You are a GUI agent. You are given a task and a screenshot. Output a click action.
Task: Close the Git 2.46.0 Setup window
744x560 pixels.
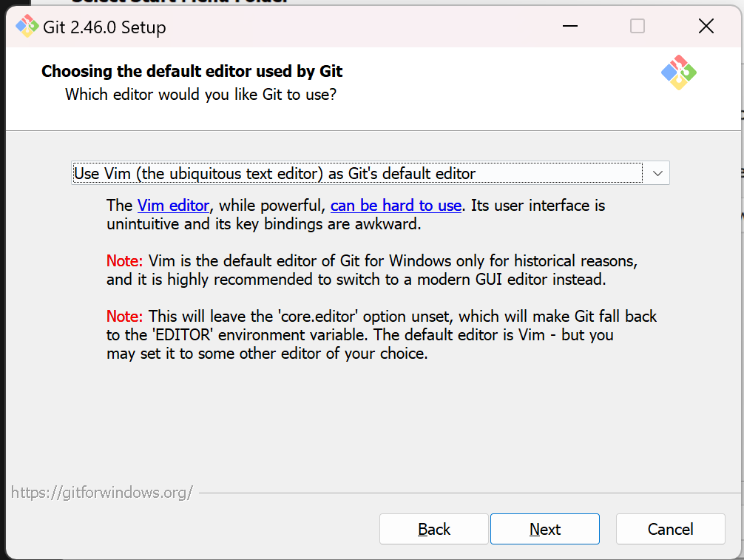(706, 26)
